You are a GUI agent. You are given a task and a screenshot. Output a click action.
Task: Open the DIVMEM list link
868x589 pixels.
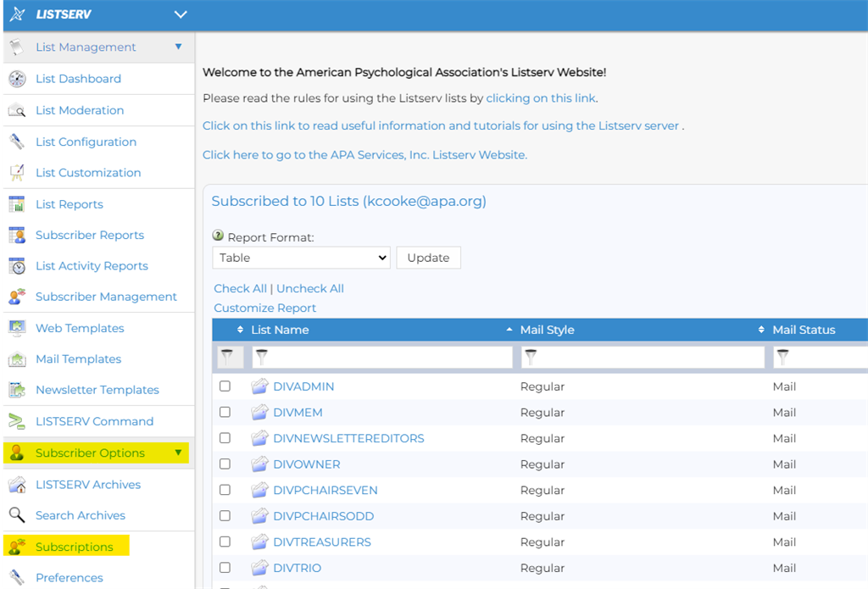point(298,413)
